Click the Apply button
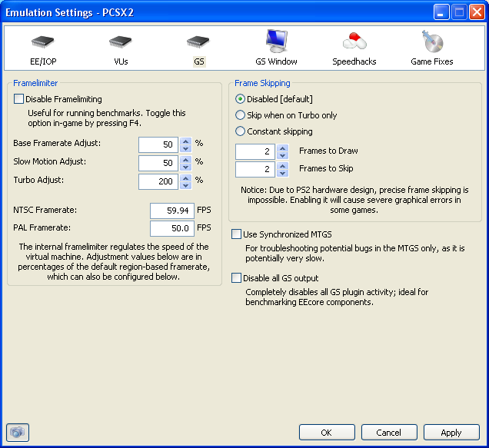Viewport: 489px width, 448px height. point(451,433)
